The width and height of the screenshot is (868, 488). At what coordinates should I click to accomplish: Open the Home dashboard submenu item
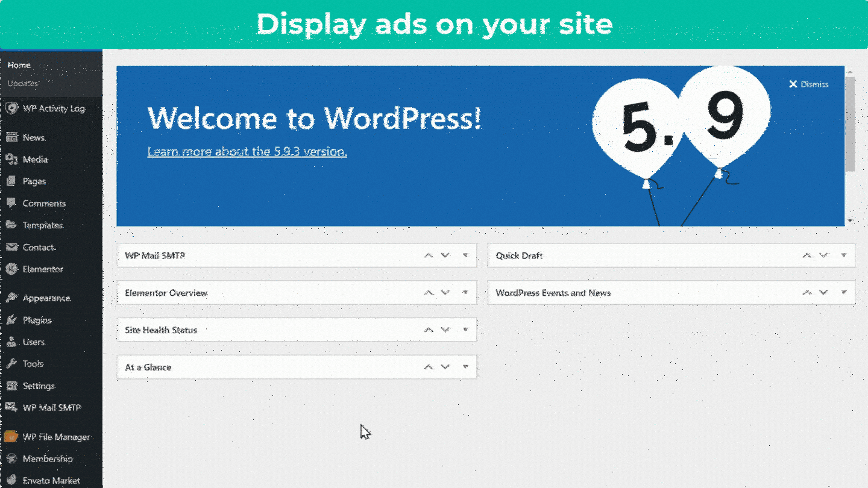click(x=19, y=65)
